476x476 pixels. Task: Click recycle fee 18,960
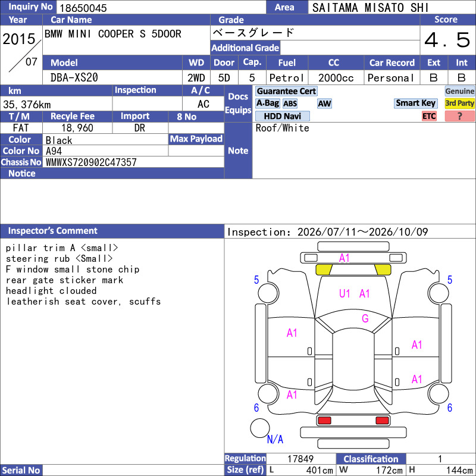[77, 128]
